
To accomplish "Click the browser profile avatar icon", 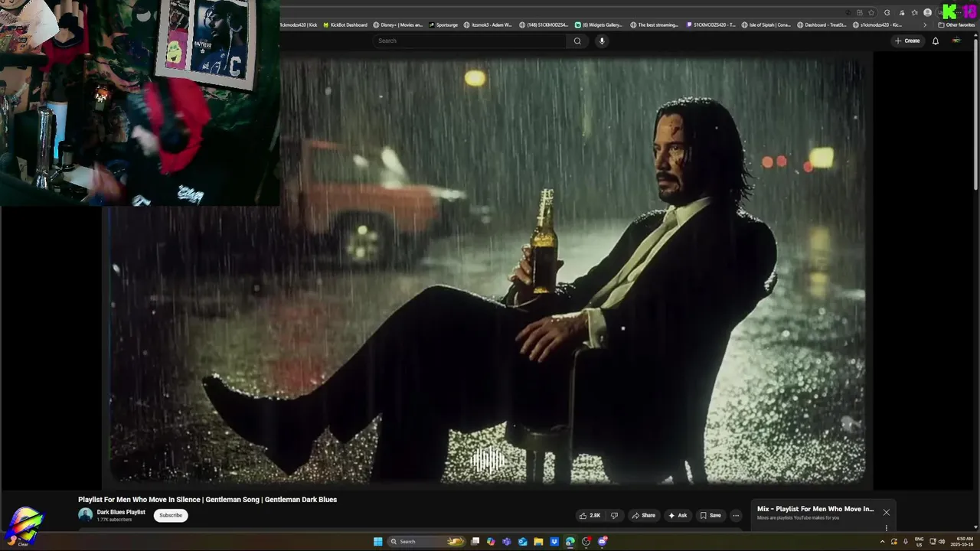I will click(x=928, y=12).
